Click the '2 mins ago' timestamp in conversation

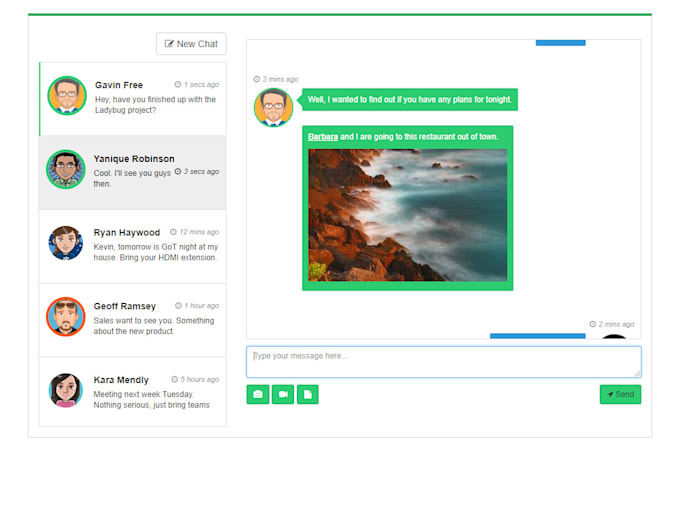pos(612,324)
